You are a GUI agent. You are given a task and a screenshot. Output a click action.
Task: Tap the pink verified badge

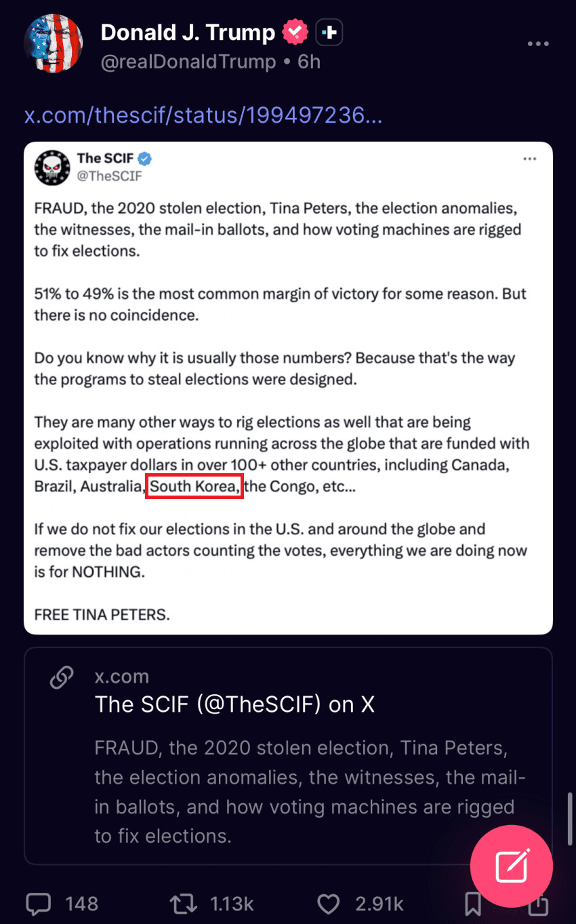(x=295, y=32)
